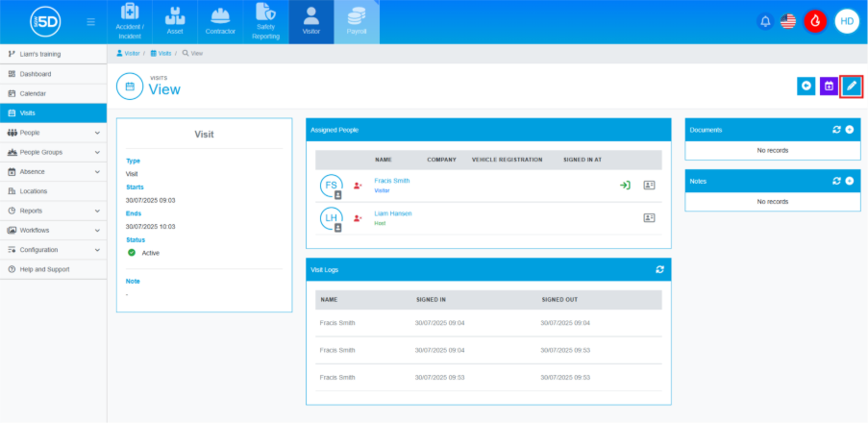Click the end time 30/07/2025 10:03
The height and width of the screenshot is (424, 868).
(151, 226)
